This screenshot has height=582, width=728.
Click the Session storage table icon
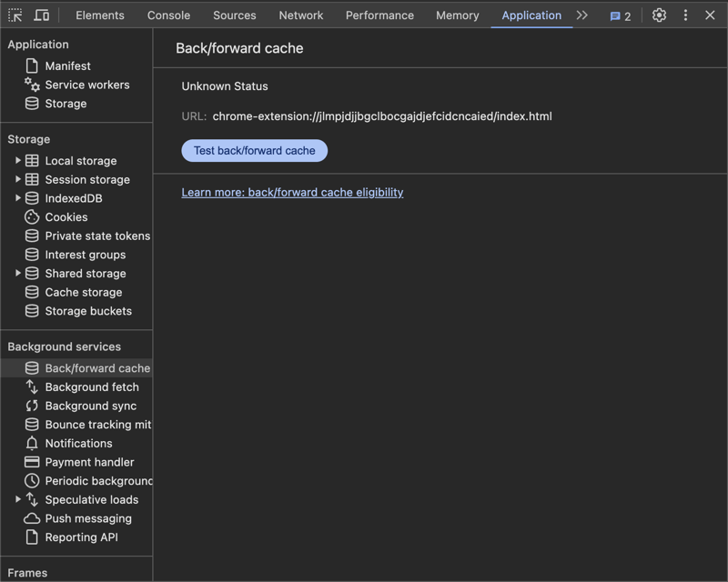(32, 179)
